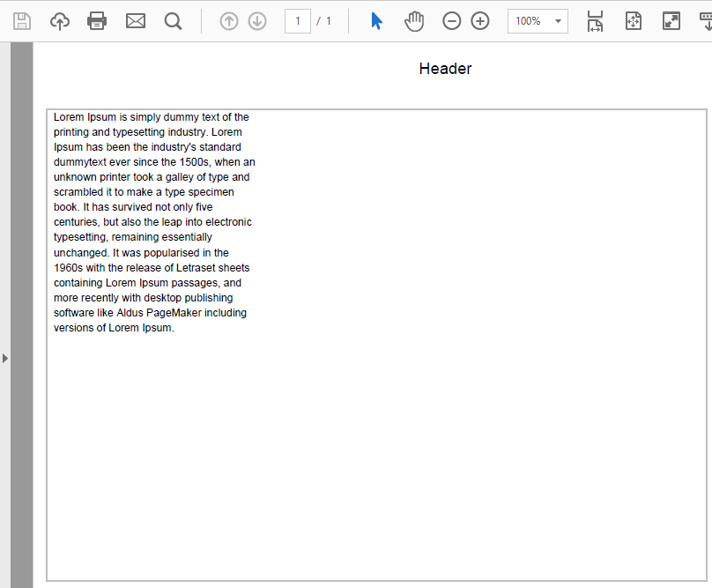This screenshot has width=712, height=588.
Task: Click text 'Lorem Ipsum is simply dummy text of the'
Action: pos(152,117)
